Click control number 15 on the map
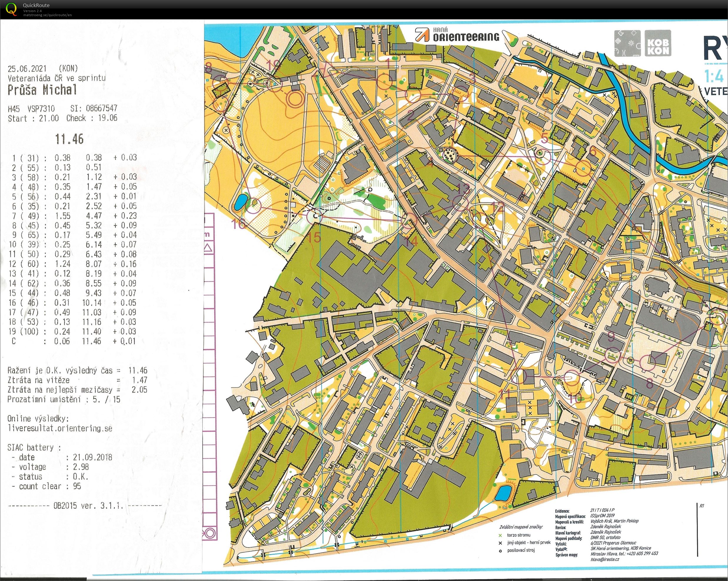 (x=314, y=237)
